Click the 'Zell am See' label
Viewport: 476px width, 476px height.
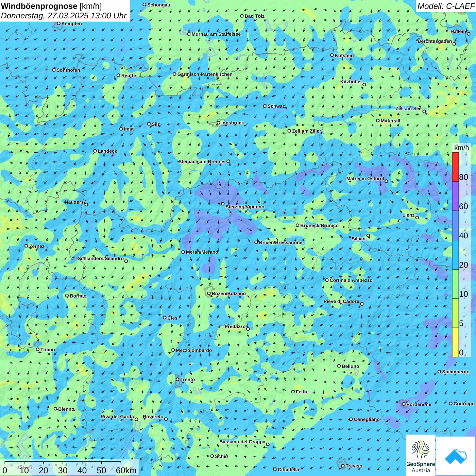click(408, 108)
